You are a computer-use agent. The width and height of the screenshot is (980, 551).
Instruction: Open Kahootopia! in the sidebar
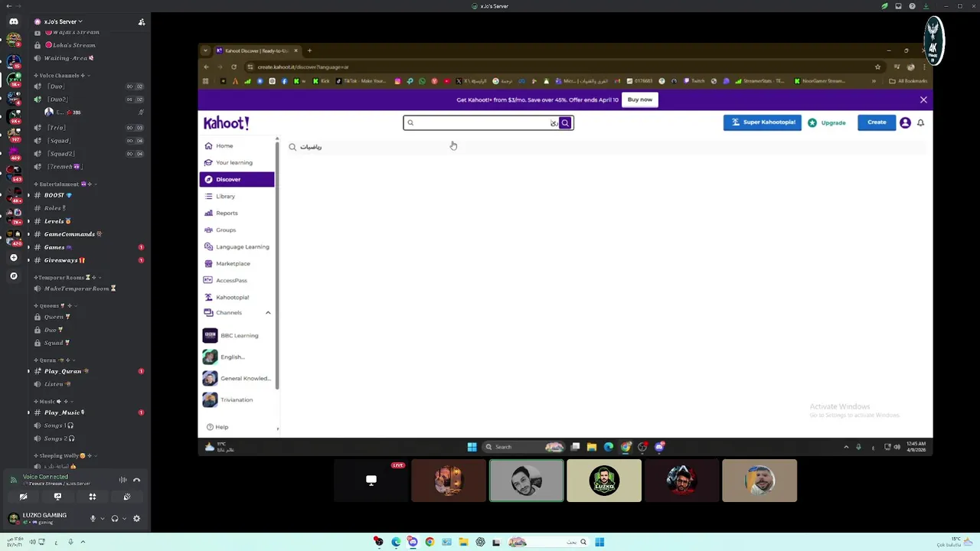point(237,297)
